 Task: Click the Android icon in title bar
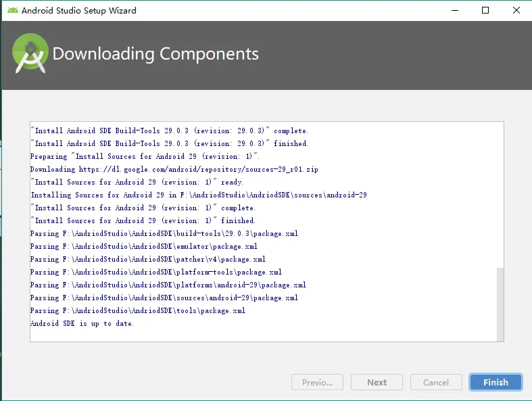pyautogui.click(x=13, y=10)
